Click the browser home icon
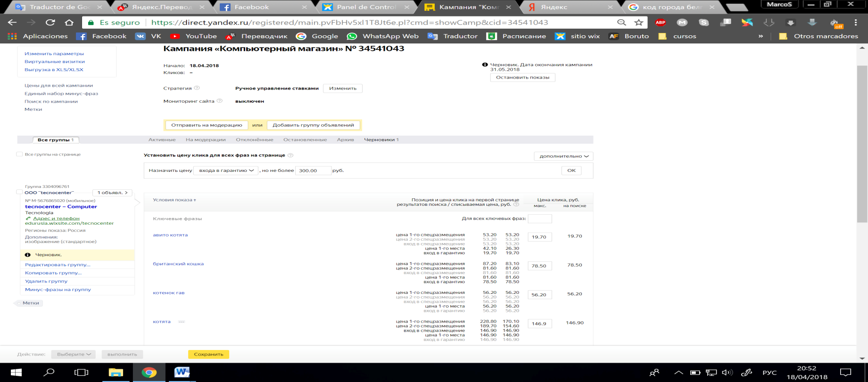The height and width of the screenshot is (382, 868). [69, 22]
